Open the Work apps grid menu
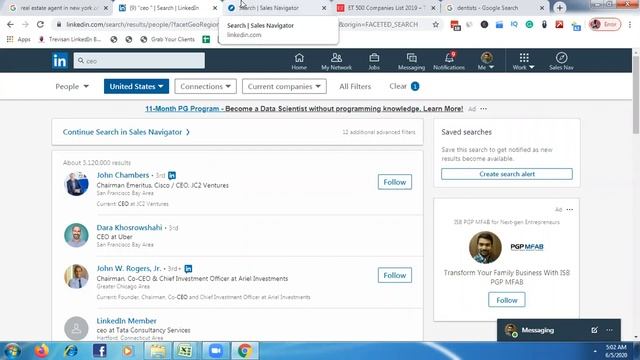This screenshot has height=360, width=640. click(x=524, y=61)
